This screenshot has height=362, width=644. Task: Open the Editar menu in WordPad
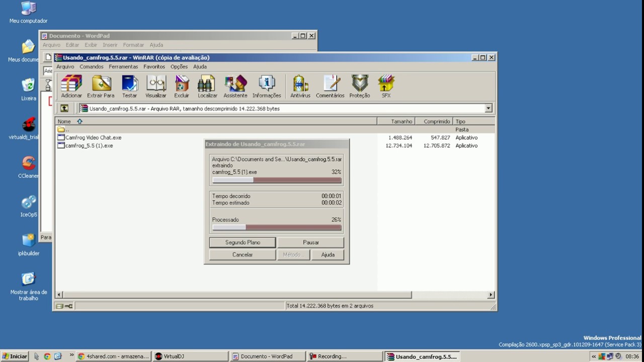(72, 45)
